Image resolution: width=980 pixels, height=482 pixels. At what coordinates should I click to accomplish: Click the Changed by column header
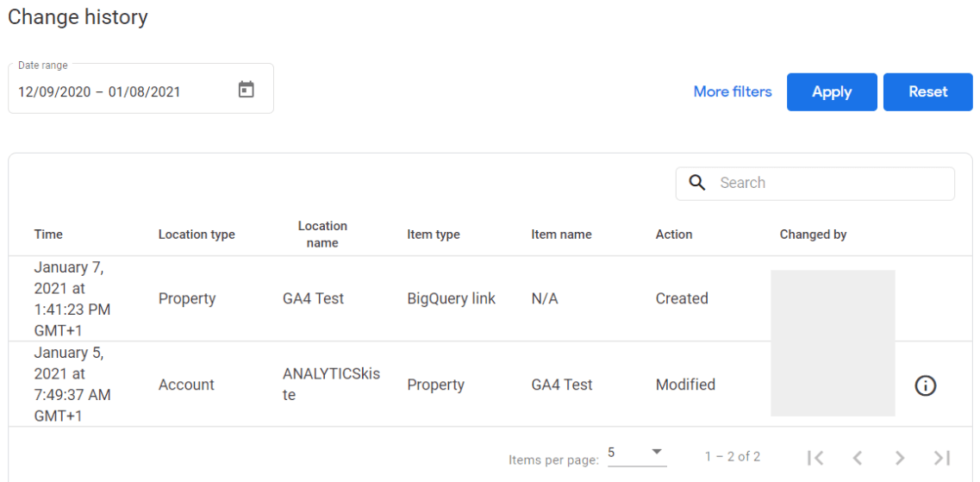click(813, 235)
